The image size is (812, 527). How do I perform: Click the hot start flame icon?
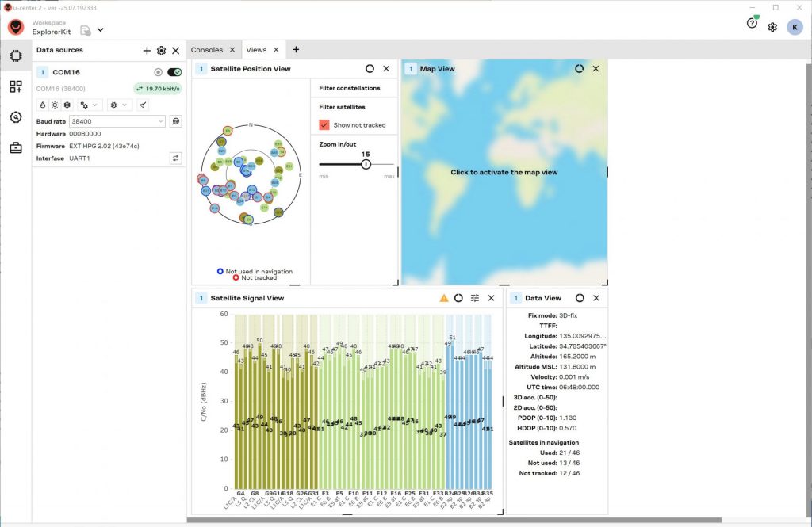[x=43, y=105]
